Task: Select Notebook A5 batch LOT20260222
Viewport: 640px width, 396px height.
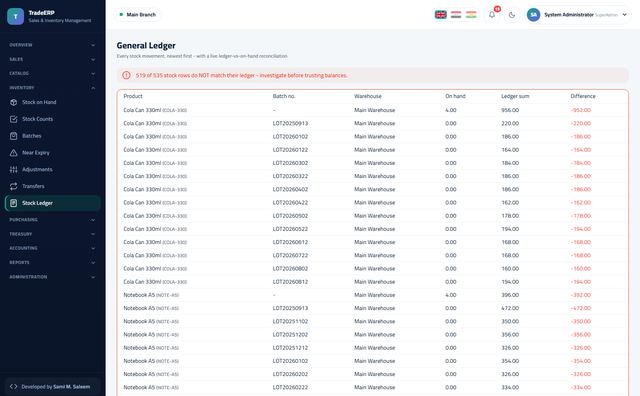Action: tap(290, 387)
